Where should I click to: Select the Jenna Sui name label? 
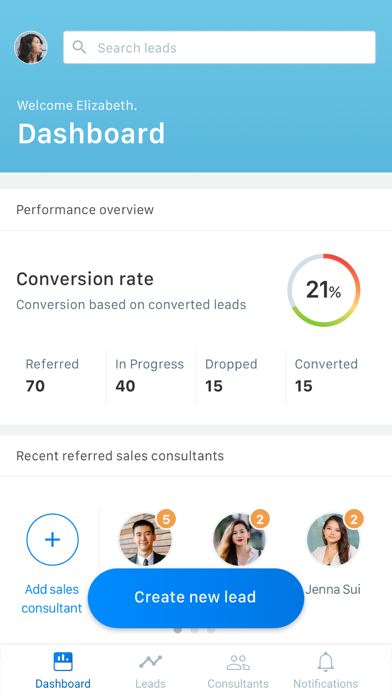[333, 589]
